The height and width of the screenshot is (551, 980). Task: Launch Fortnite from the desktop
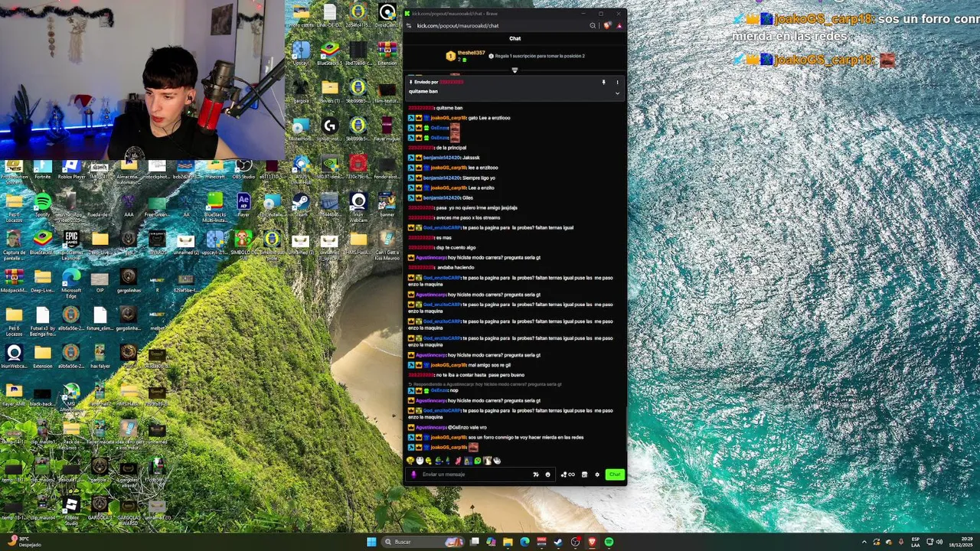[x=43, y=168]
